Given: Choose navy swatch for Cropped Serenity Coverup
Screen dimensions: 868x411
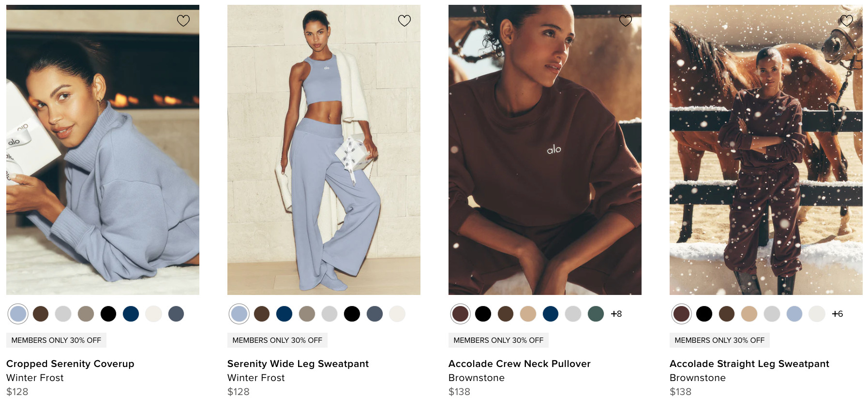Looking at the screenshot, I should pyautogui.click(x=131, y=314).
